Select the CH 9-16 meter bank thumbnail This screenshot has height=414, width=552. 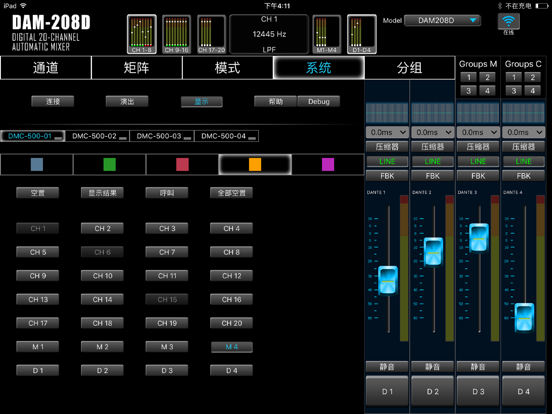[176, 34]
